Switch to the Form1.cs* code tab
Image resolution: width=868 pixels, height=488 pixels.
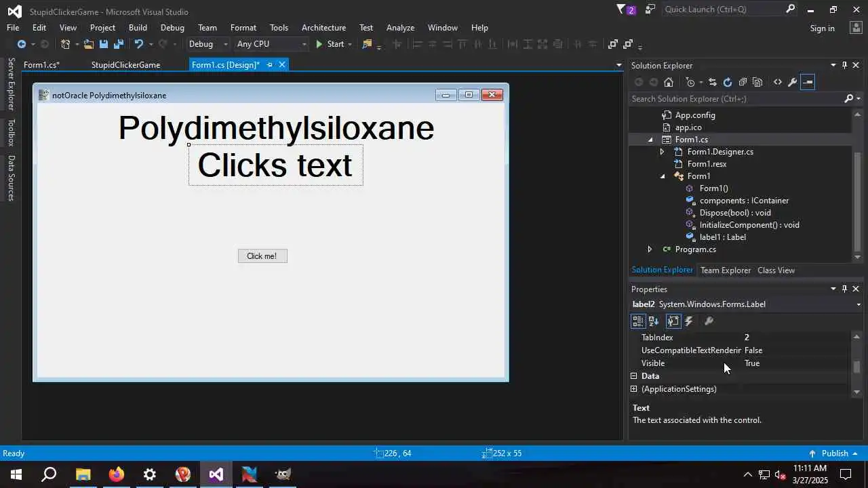coord(41,65)
